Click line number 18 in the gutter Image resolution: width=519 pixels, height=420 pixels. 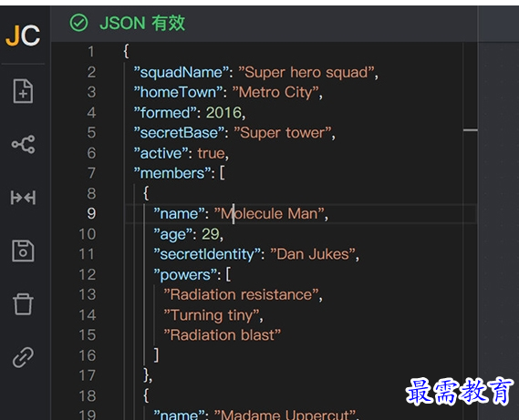coord(88,396)
